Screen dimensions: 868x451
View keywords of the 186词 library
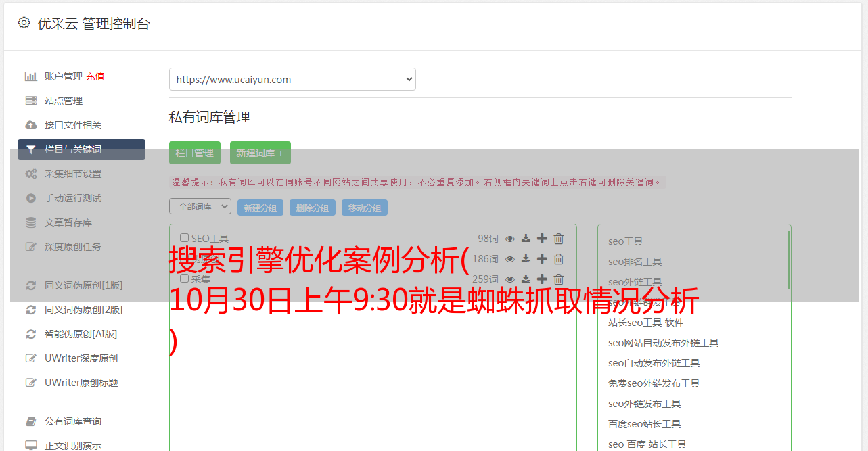click(510, 258)
